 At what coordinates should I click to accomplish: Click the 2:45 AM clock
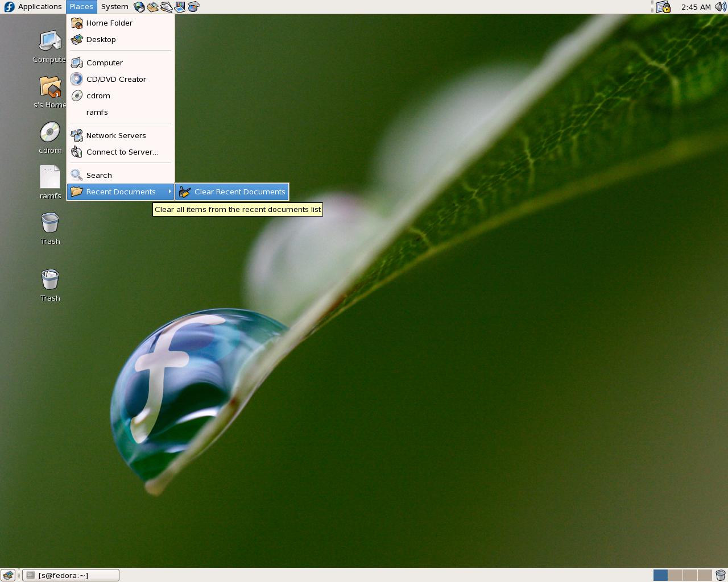(x=696, y=7)
